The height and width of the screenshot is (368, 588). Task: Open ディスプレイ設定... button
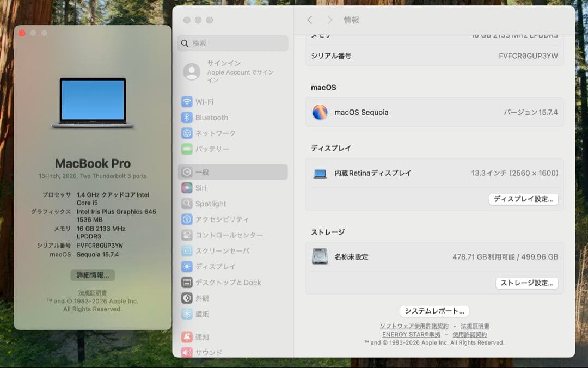(x=524, y=199)
